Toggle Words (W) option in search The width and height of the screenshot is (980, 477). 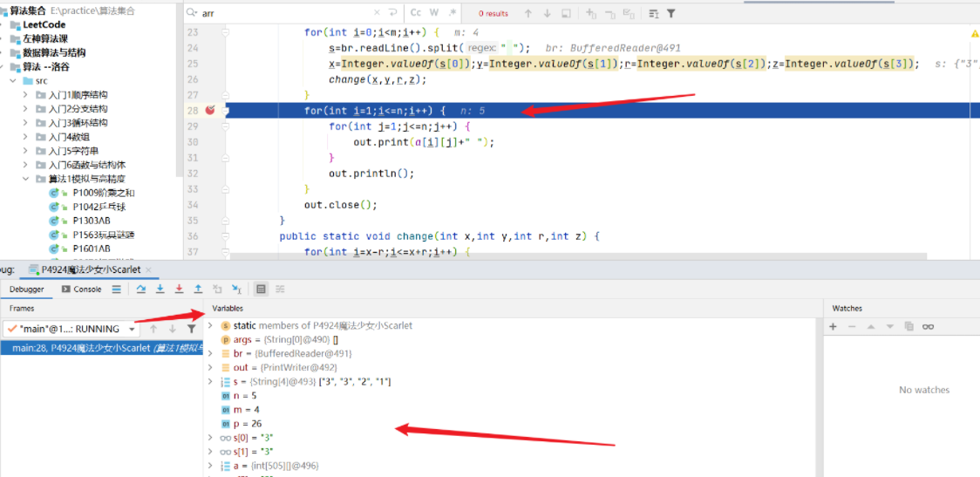[434, 12]
